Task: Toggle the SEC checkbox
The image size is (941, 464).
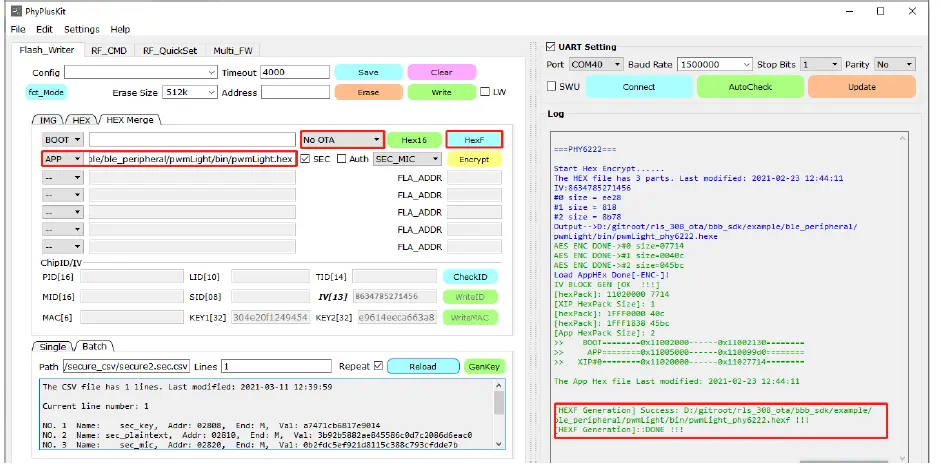Action: (x=306, y=159)
